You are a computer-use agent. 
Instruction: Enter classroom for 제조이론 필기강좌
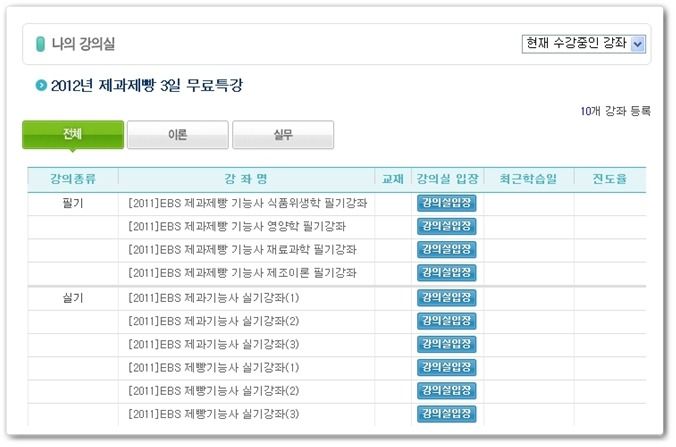pyautogui.click(x=447, y=272)
